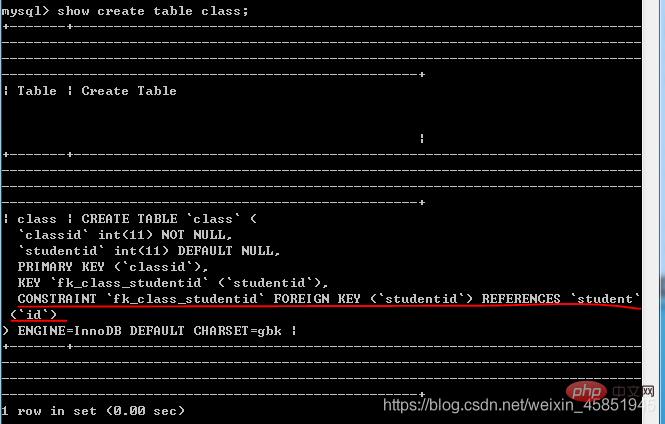Click DEFAULT CHARSET=gbk text
The width and height of the screenshot is (665, 424).
coord(205,331)
